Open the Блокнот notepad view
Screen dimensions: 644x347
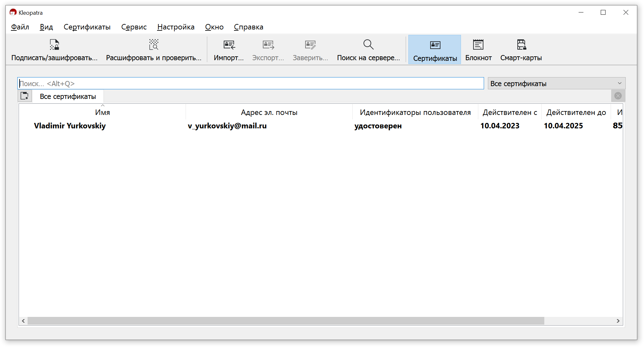478,50
